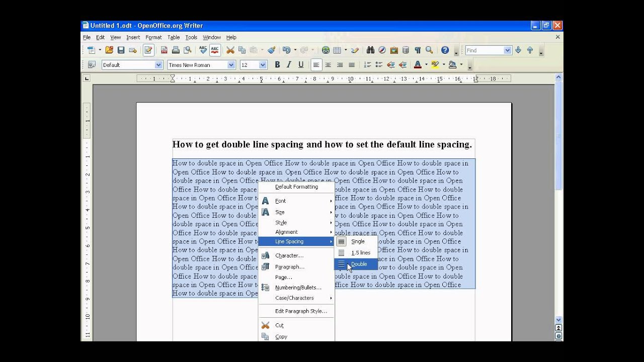Print the file directly
644x362 pixels.
point(176,50)
